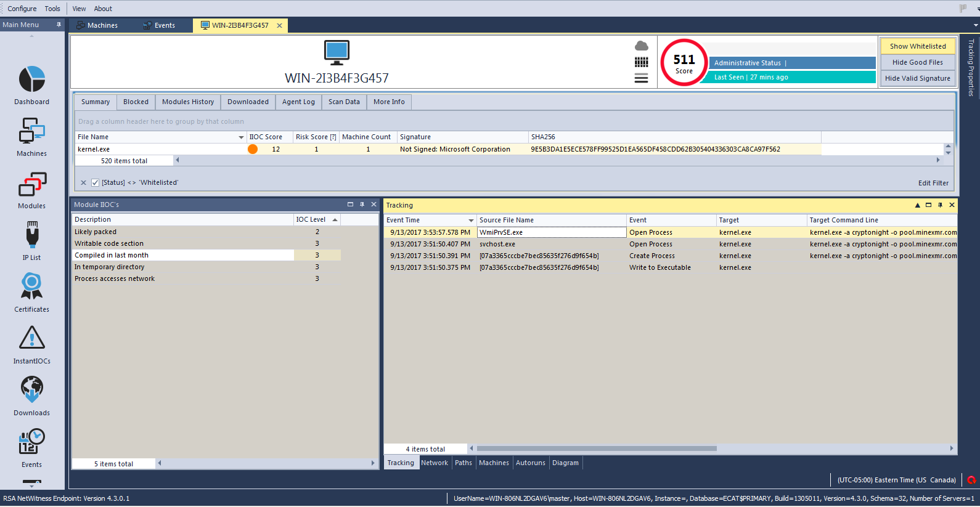Image resolution: width=980 pixels, height=507 pixels.
Task: Click Edit Filter link
Action: 933,183
